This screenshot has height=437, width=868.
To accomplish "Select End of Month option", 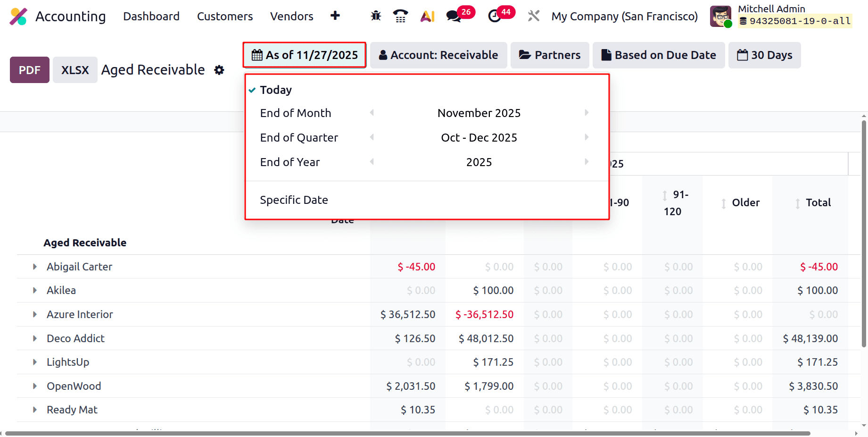I will (x=296, y=113).
